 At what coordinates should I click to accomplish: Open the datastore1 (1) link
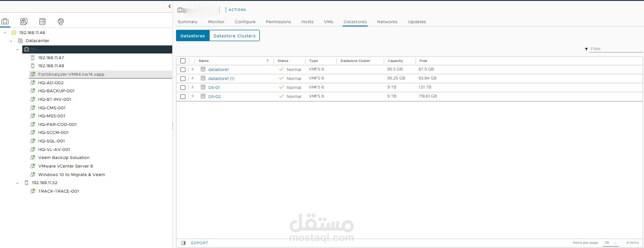(x=221, y=79)
